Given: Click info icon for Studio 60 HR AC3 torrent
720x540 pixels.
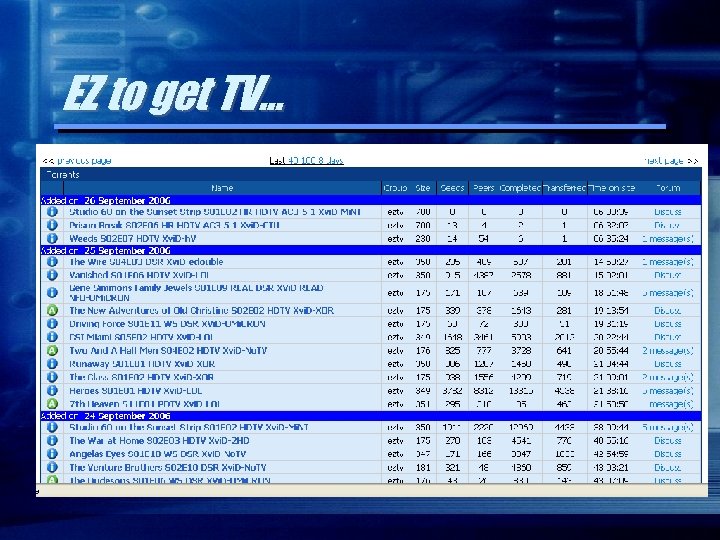Looking at the screenshot, I should point(52,212).
